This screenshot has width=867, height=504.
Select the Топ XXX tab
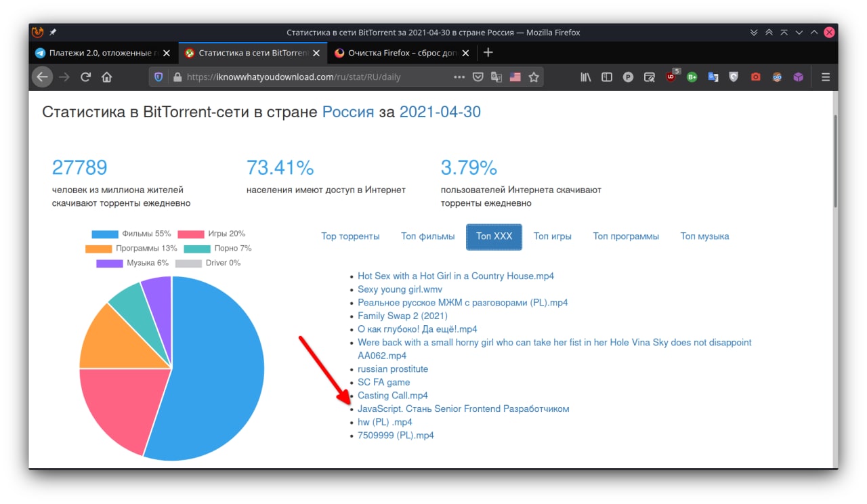pyautogui.click(x=494, y=236)
